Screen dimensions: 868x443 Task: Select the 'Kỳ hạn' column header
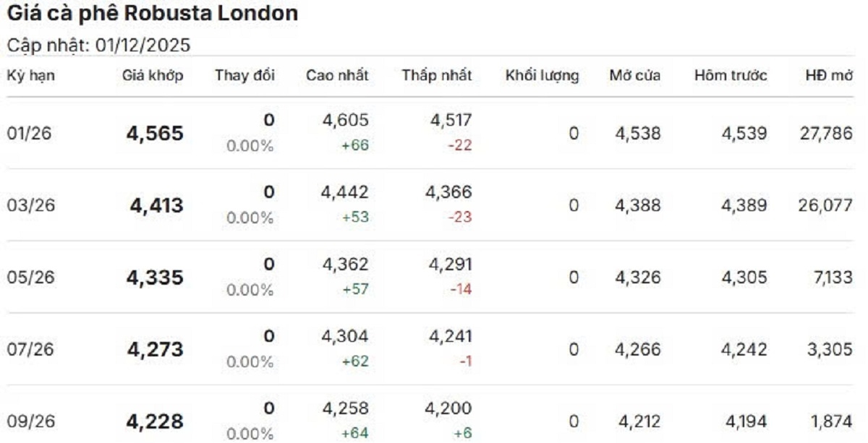[31, 76]
